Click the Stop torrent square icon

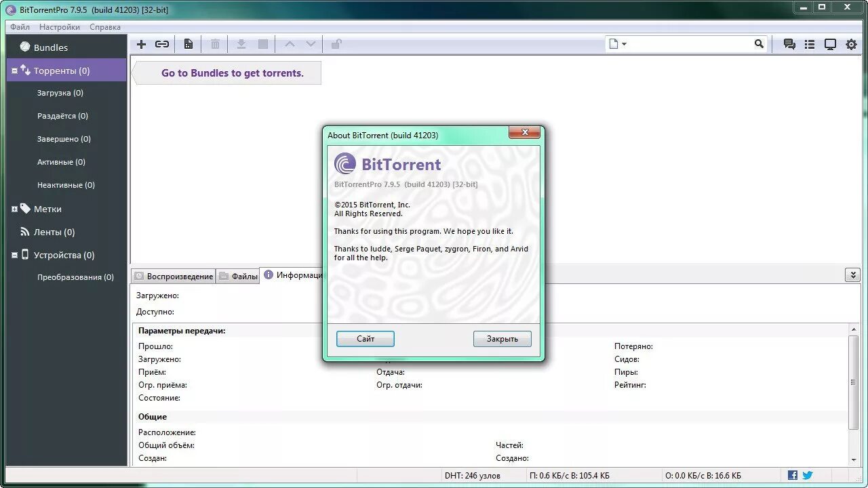[263, 44]
